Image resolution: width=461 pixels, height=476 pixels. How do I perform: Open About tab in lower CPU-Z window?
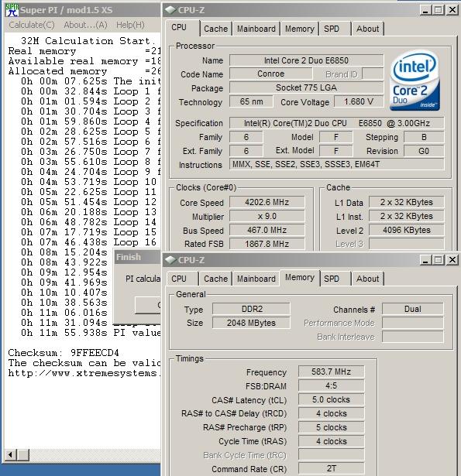[x=368, y=279]
